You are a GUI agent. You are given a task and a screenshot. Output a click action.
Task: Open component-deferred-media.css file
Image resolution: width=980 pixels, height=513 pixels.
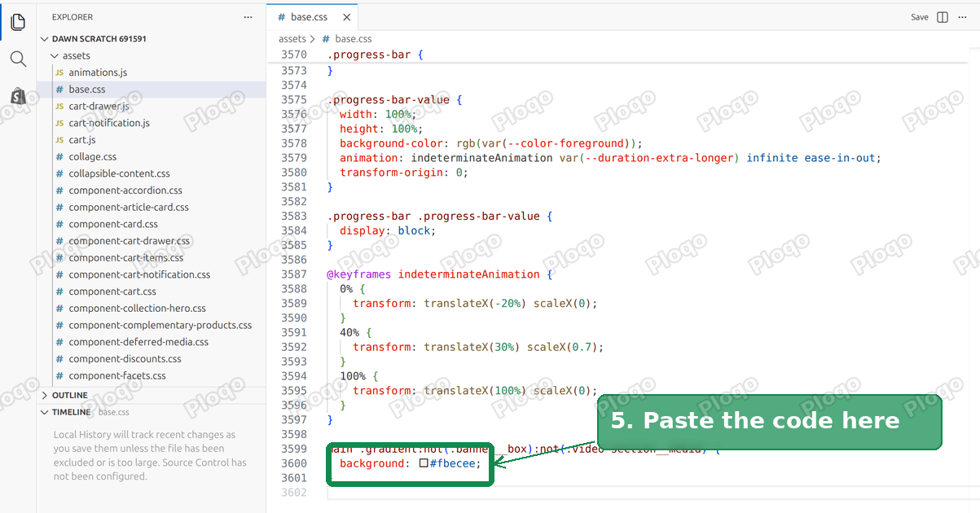[x=152, y=342]
